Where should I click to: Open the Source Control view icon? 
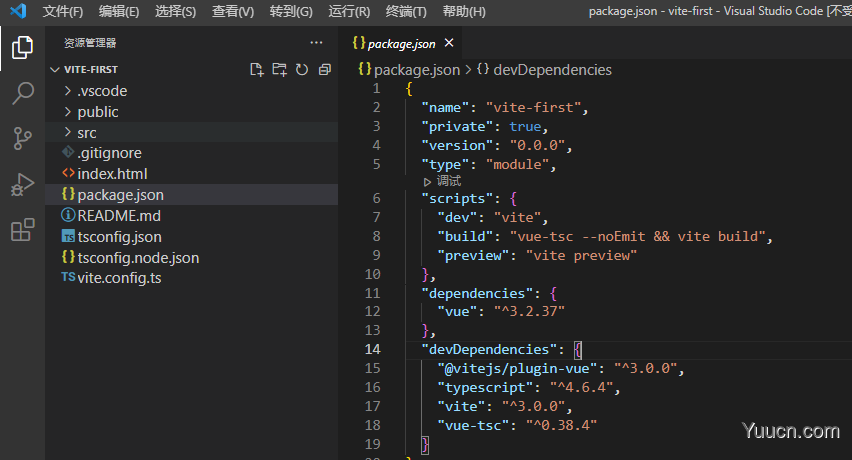(x=22, y=138)
